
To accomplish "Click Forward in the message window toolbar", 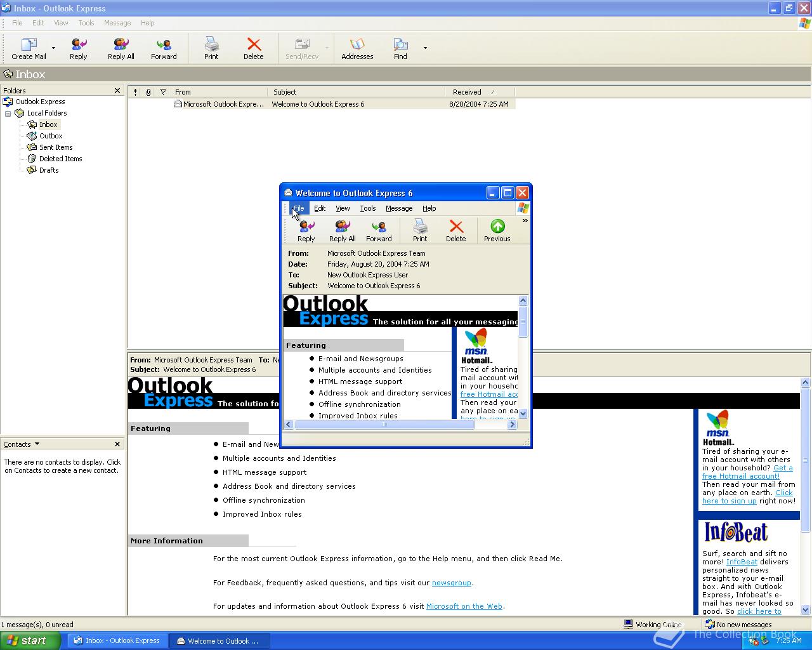I will pos(379,231).
